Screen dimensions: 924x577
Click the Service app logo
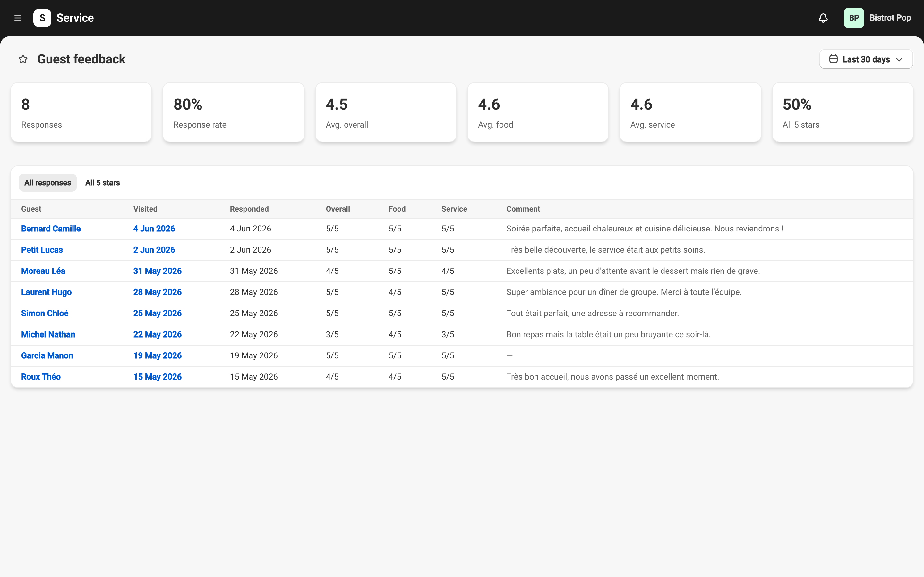(x=42, y=18)
